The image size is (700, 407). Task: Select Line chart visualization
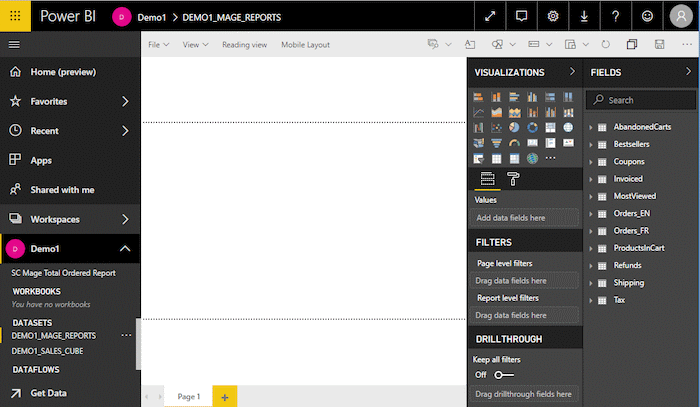[478, 112]
